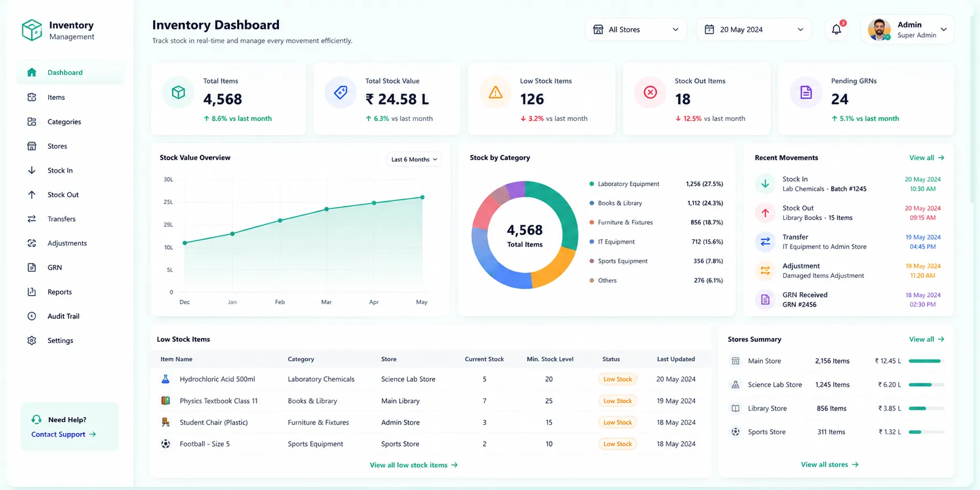Click the Football item icon
This screenshot has height=490, width=980.
[165, 444]
